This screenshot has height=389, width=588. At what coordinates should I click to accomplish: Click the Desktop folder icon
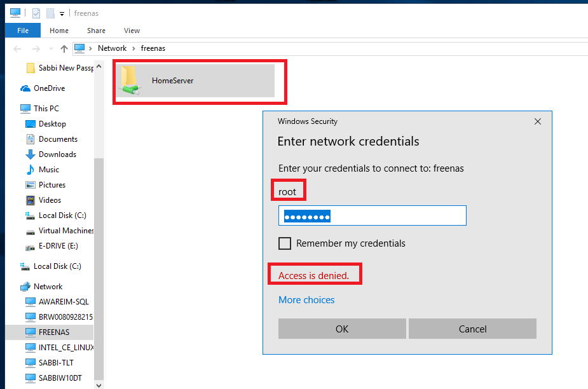click(31, 124)
